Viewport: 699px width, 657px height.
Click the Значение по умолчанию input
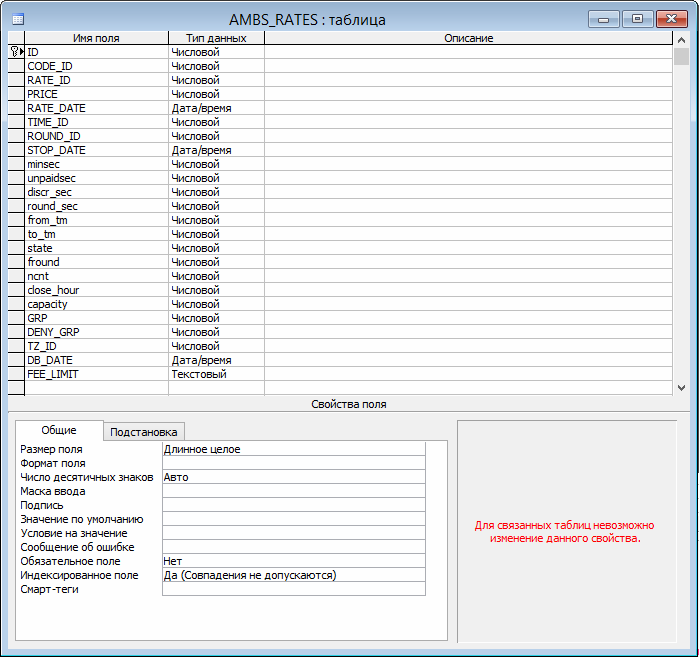pos(293,519)
